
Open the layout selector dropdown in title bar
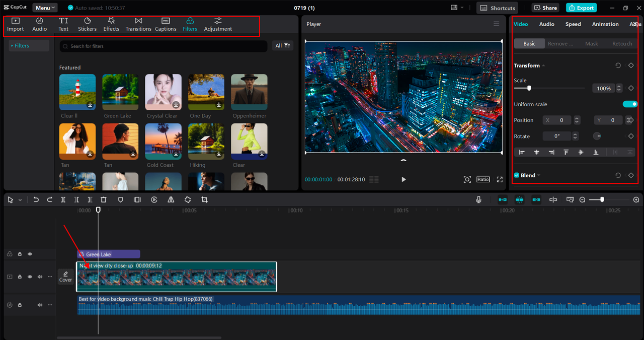(457, 8)
